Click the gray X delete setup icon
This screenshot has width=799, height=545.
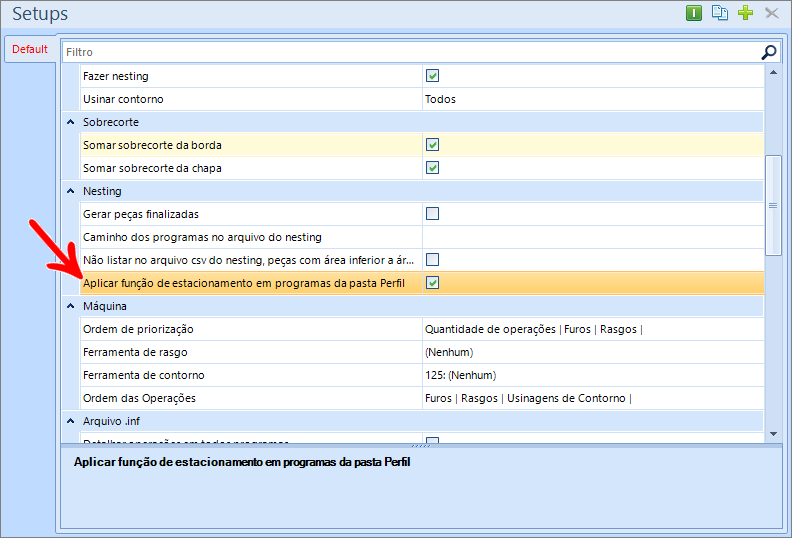[x=771, y=13]
